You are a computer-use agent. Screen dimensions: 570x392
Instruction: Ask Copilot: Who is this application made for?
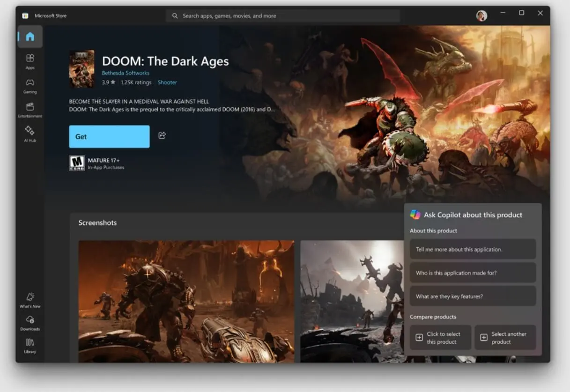473,273
